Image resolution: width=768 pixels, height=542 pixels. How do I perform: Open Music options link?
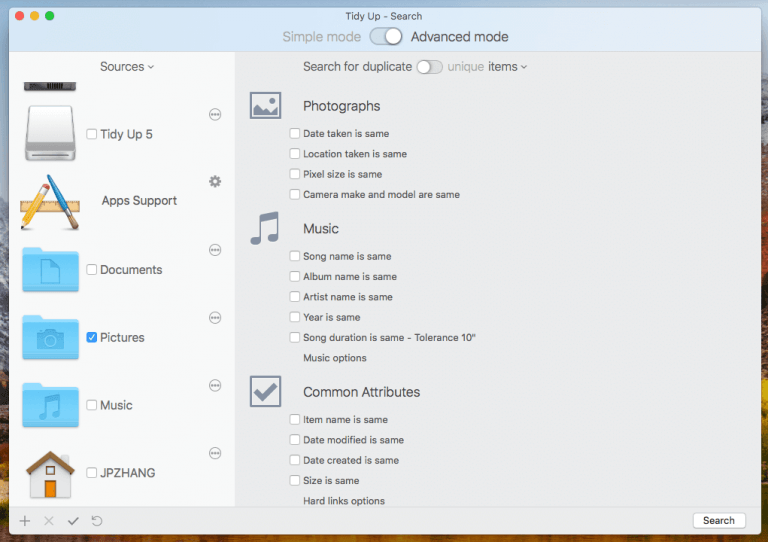[335, 358]
